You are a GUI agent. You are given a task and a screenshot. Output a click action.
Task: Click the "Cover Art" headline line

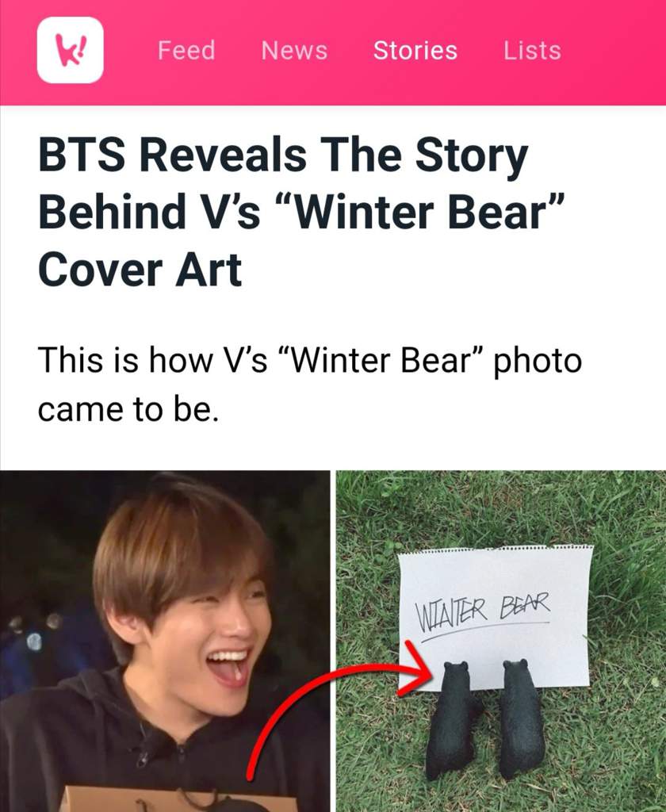[x=140, y=270]
